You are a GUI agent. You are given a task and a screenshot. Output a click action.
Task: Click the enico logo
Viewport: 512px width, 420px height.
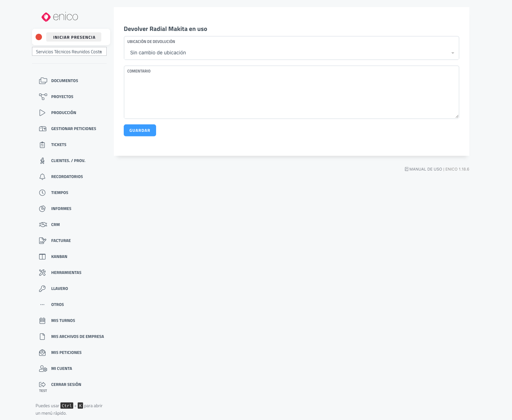tap(60, 17)
